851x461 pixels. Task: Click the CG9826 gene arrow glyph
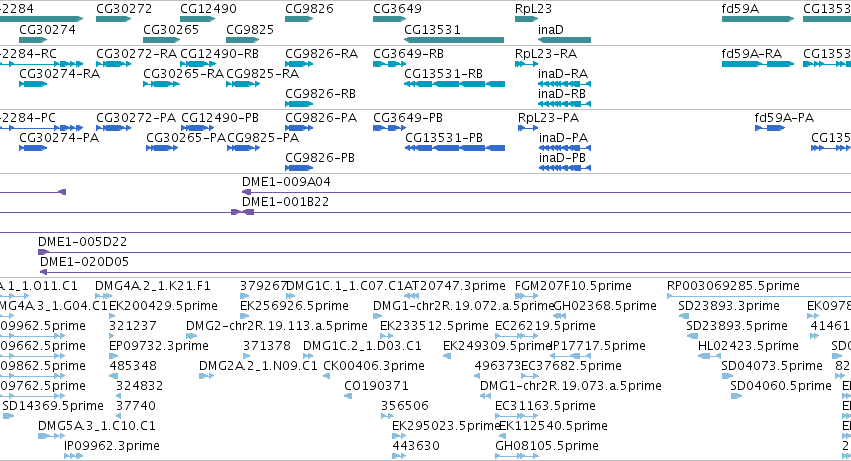[299, 19]
